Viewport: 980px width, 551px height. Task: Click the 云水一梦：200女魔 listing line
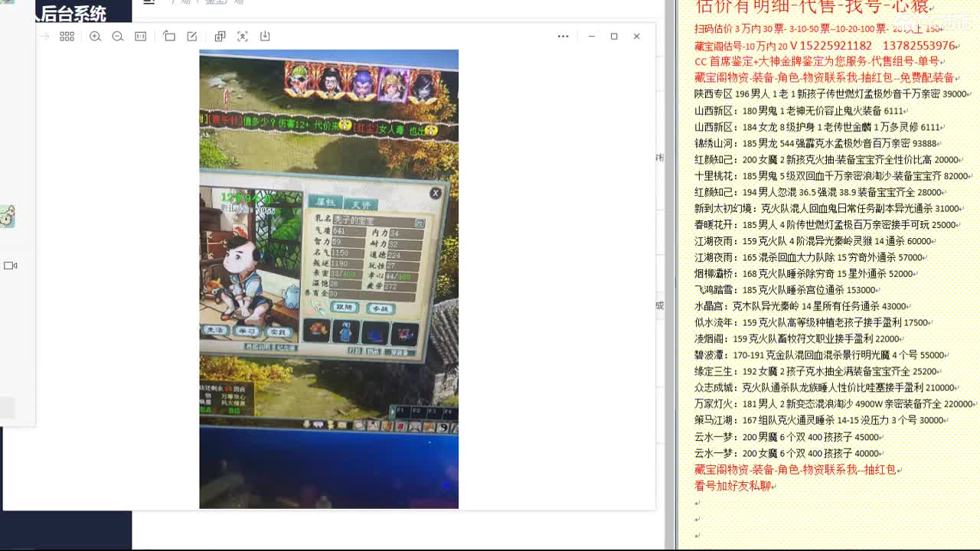787,453
